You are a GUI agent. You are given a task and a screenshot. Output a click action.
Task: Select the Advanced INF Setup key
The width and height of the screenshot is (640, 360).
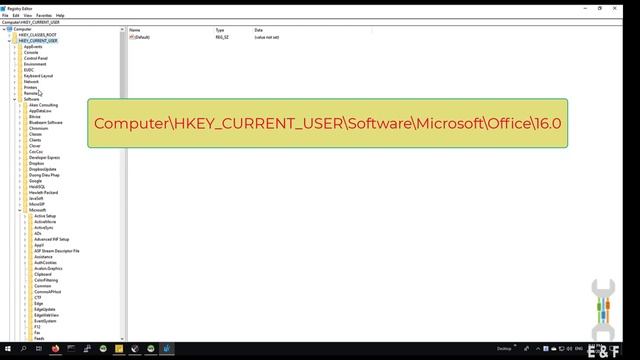52,240
